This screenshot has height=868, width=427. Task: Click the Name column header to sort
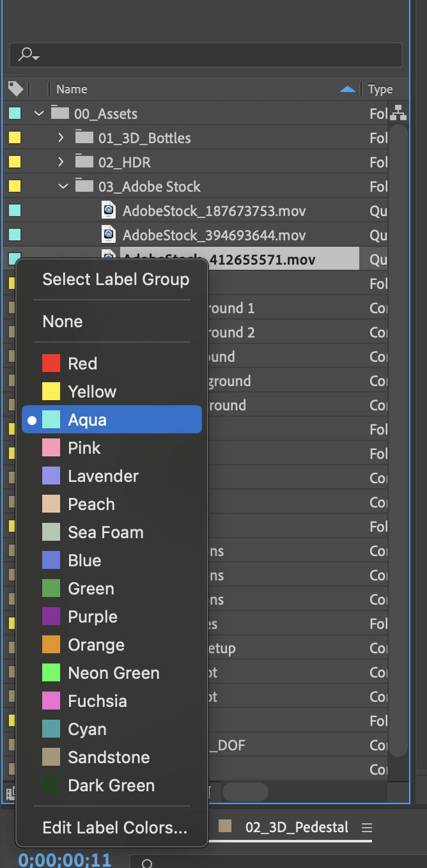(x=71, y=89)
